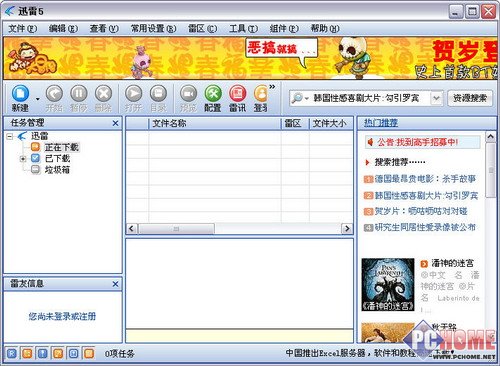Click the 0项任务 status text
This screenshot has height=366, width=500.
[120, 354]
